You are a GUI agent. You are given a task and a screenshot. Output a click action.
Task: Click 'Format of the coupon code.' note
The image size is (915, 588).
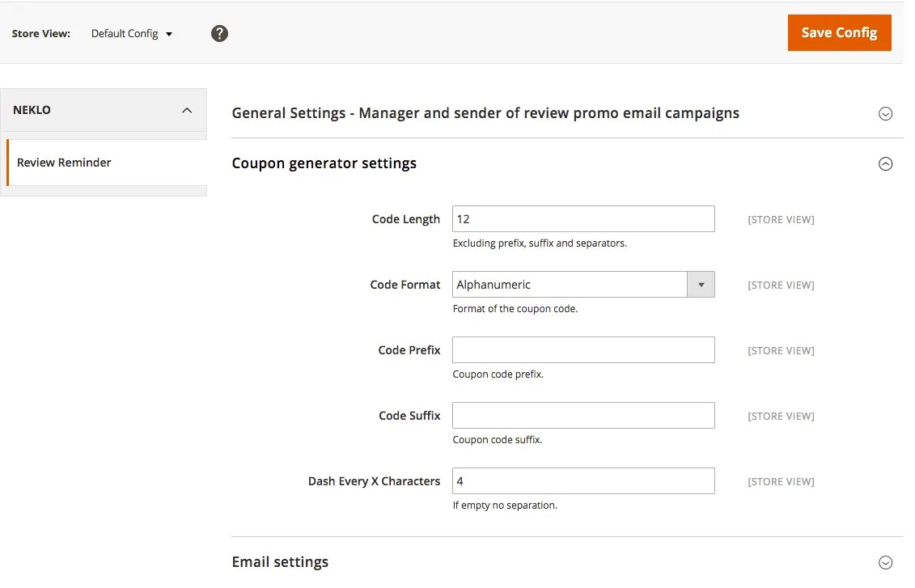(515, 309)
